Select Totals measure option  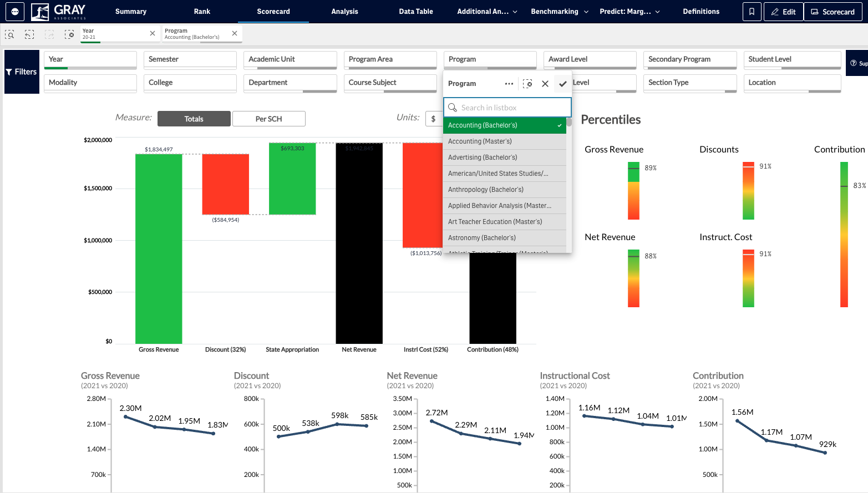[194, 119]
